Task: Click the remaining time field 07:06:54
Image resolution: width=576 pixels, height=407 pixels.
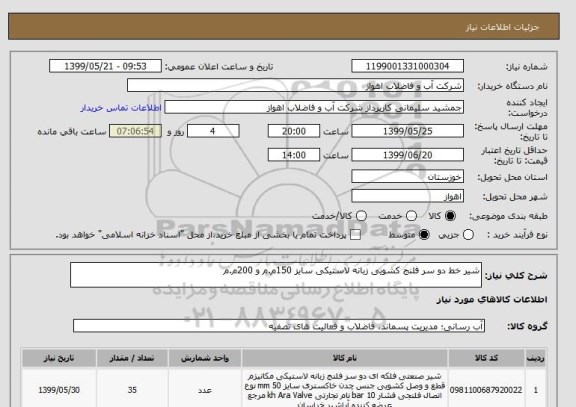Action: [135, 131]
